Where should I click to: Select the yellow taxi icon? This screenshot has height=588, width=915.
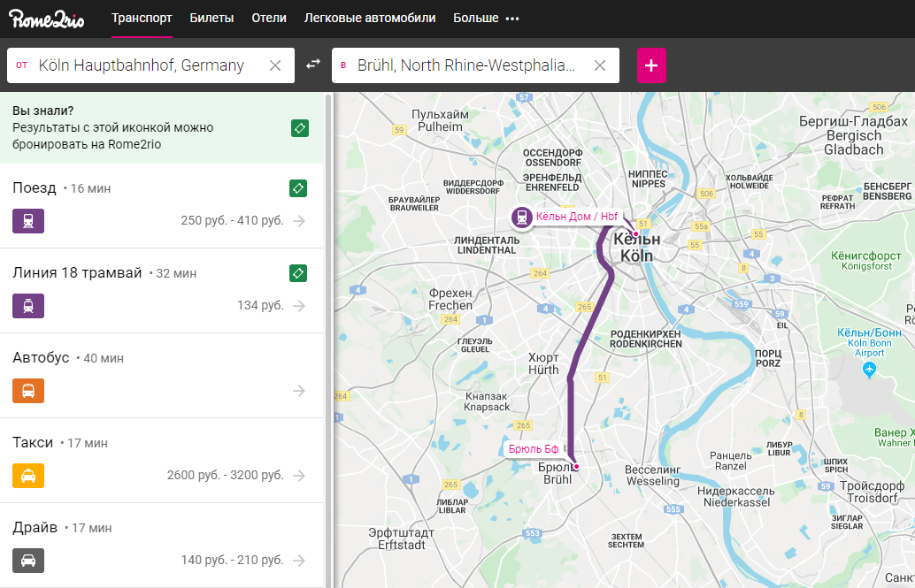28,476
